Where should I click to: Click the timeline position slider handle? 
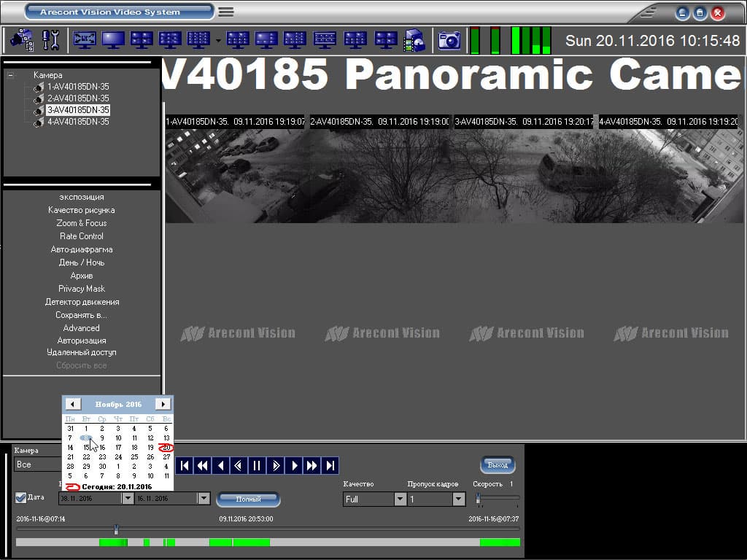116,529
